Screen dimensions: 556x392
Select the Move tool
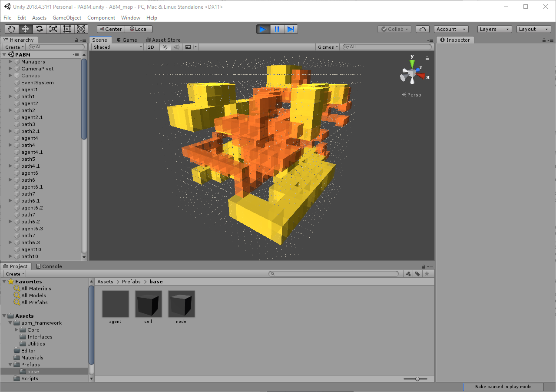click(25, 29)
